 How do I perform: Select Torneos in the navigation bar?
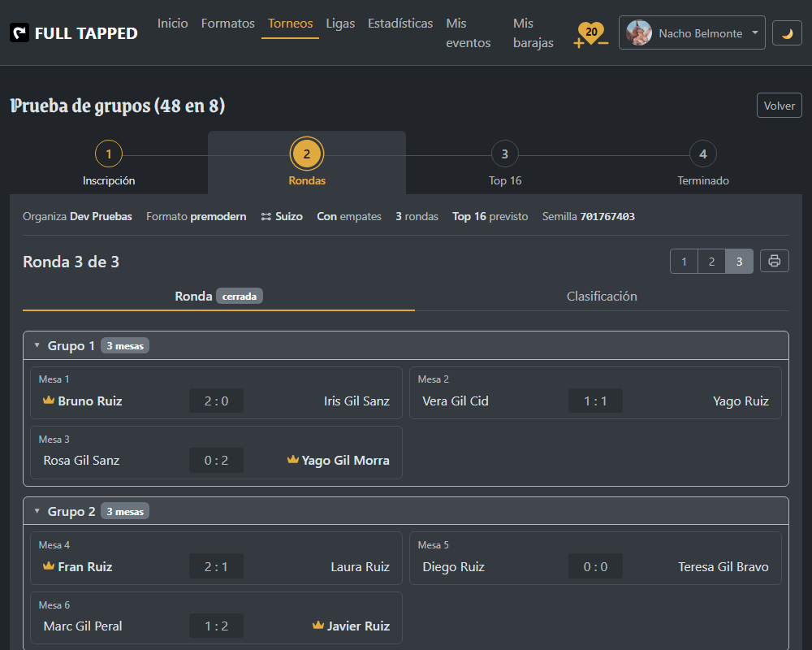click(290, 24)
